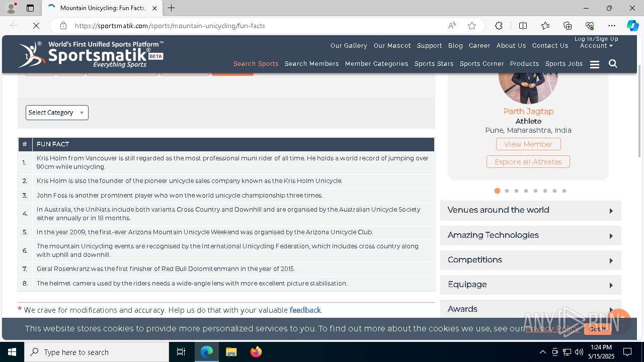Select the fourth carousel dot

pos(526,191)
